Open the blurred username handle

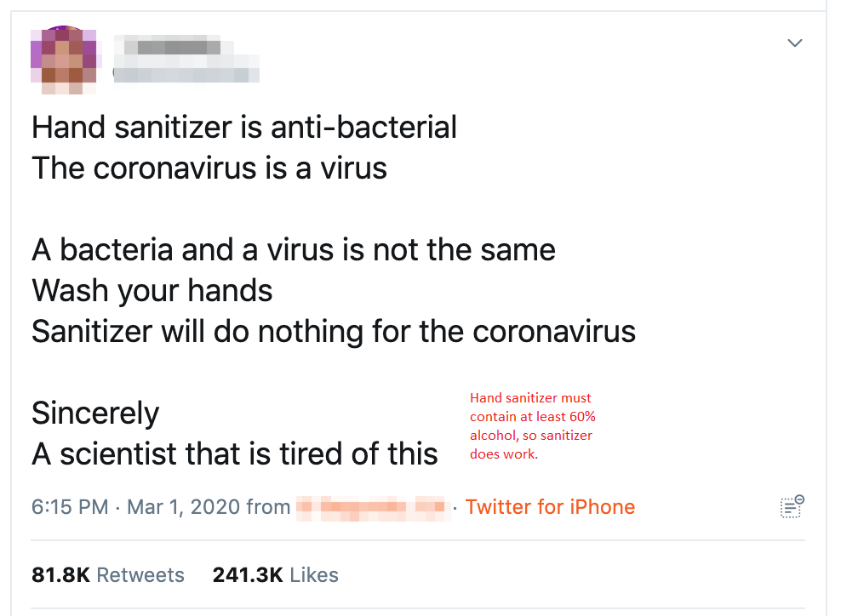(x=186, y=74)
